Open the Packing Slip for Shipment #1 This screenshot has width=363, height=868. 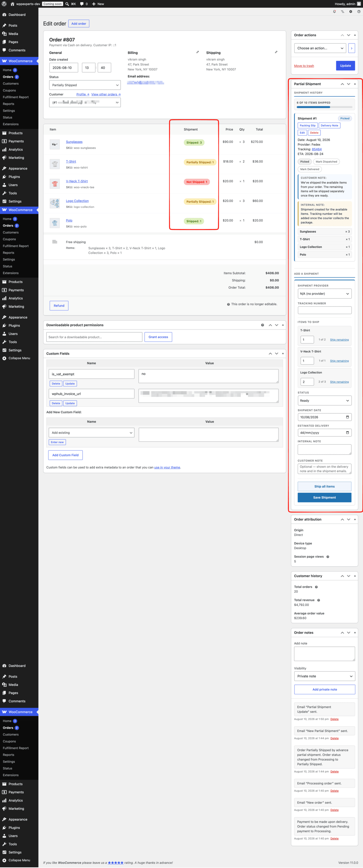tap(308, 125)
